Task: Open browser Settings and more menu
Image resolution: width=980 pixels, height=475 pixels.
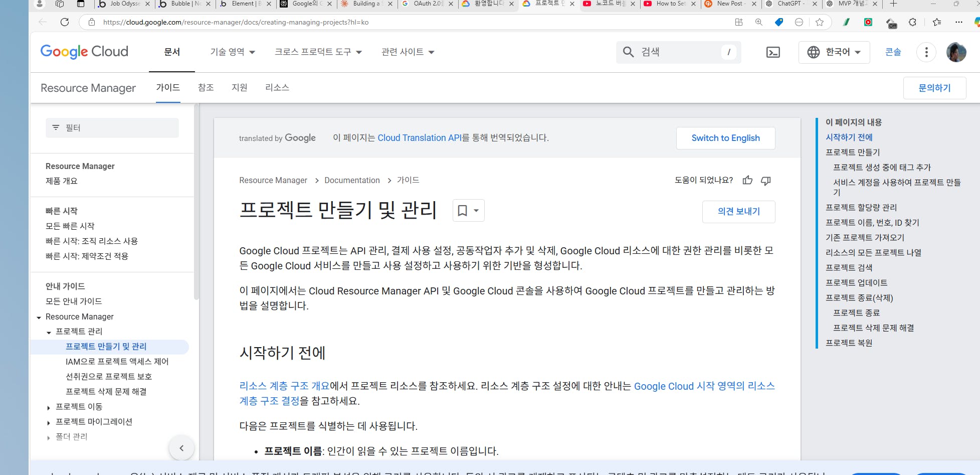Action: (959, 22)
